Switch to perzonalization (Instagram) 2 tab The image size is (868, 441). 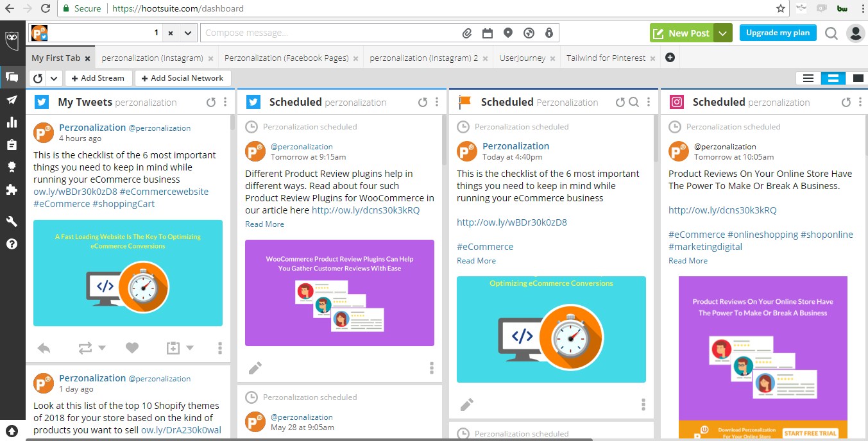tap(423, 58)
